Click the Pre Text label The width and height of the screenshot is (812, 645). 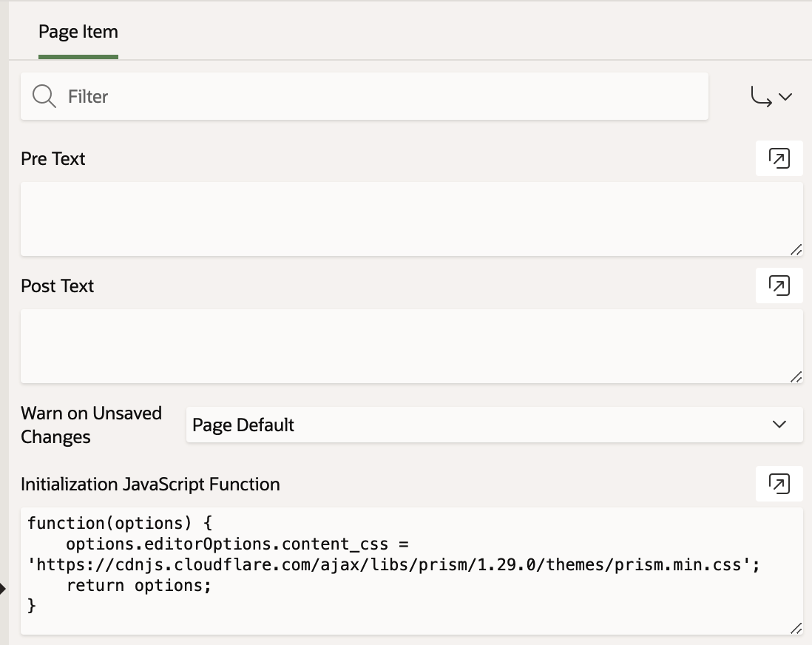coord(53,159)
